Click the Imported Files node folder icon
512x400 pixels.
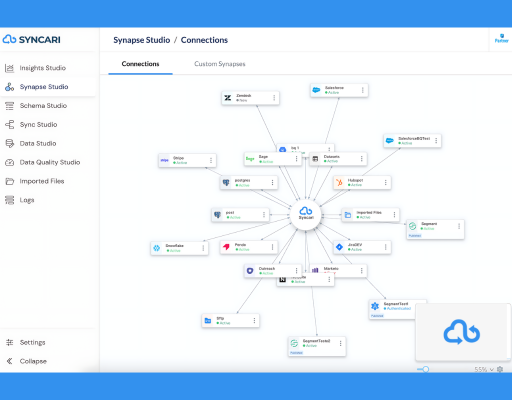pos(348,215)
